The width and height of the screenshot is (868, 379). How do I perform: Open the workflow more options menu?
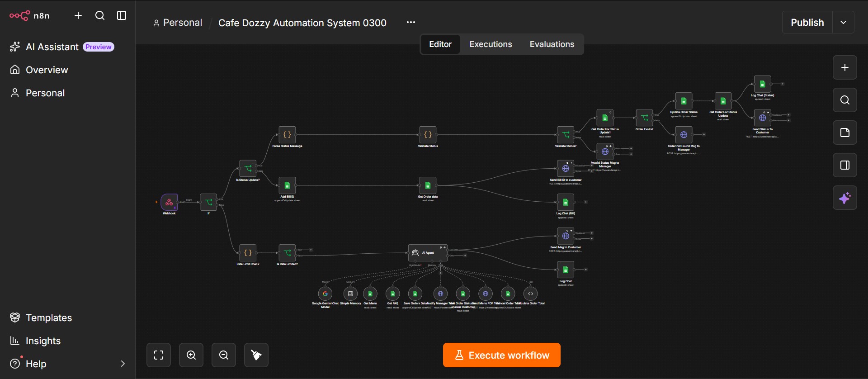(x=410, y=22)
